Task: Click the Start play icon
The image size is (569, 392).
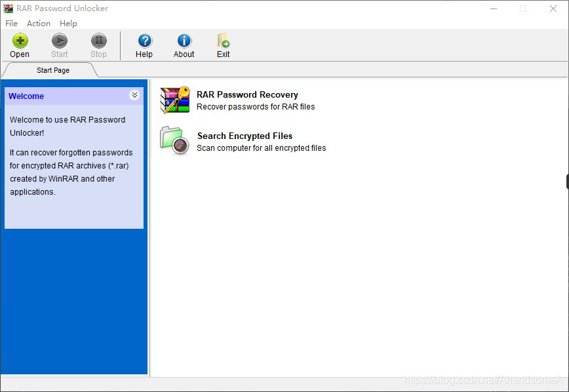Action: [x=60, y=41]
